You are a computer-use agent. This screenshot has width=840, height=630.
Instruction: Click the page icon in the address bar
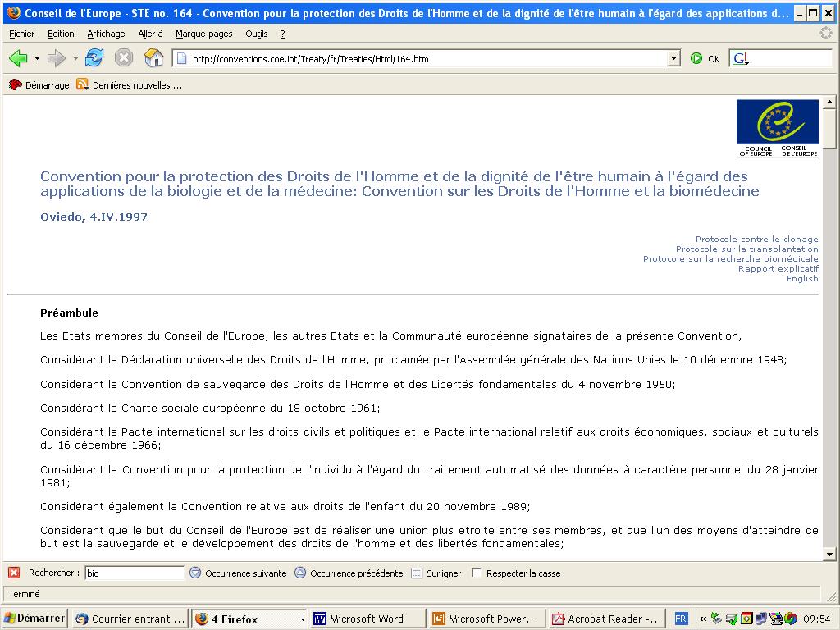(181, 58)
